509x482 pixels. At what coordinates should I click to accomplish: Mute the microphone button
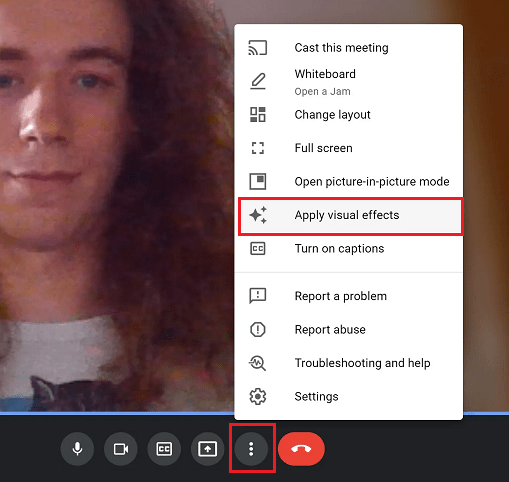pyautogui.click(x=77, y=449)
